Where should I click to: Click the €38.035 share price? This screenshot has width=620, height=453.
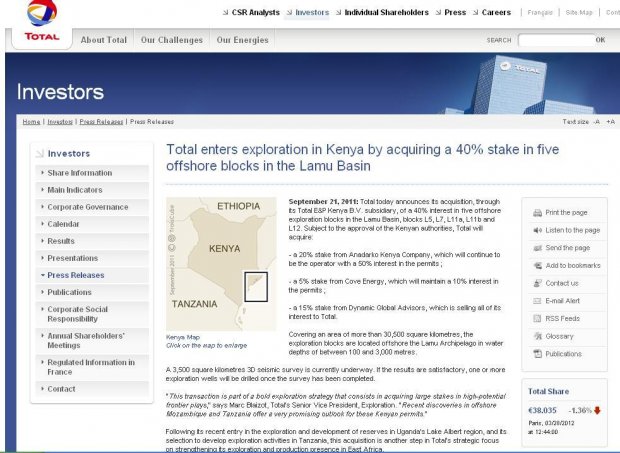[542, 411]
